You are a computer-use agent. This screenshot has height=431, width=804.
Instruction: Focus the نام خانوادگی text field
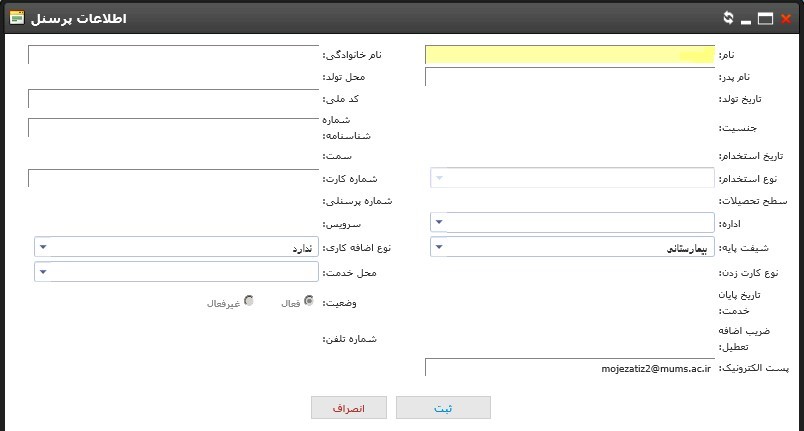tap(172, 55)
